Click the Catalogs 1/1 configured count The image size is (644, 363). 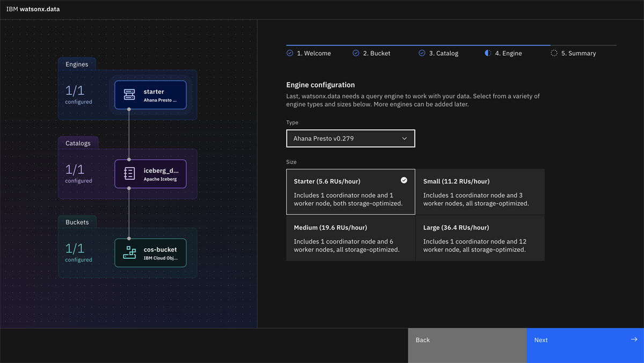click(x=78, y=173)
